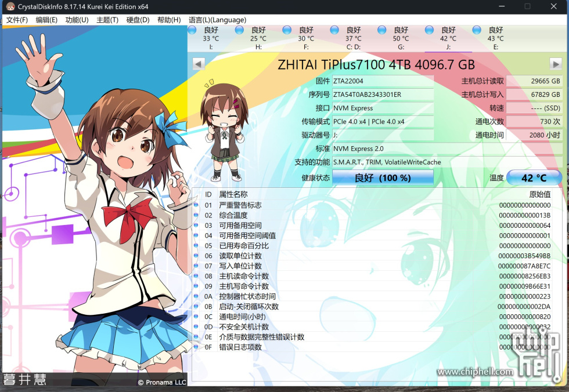
Task: Click raw value 000000087A8E7C
Action: [524, 266]
